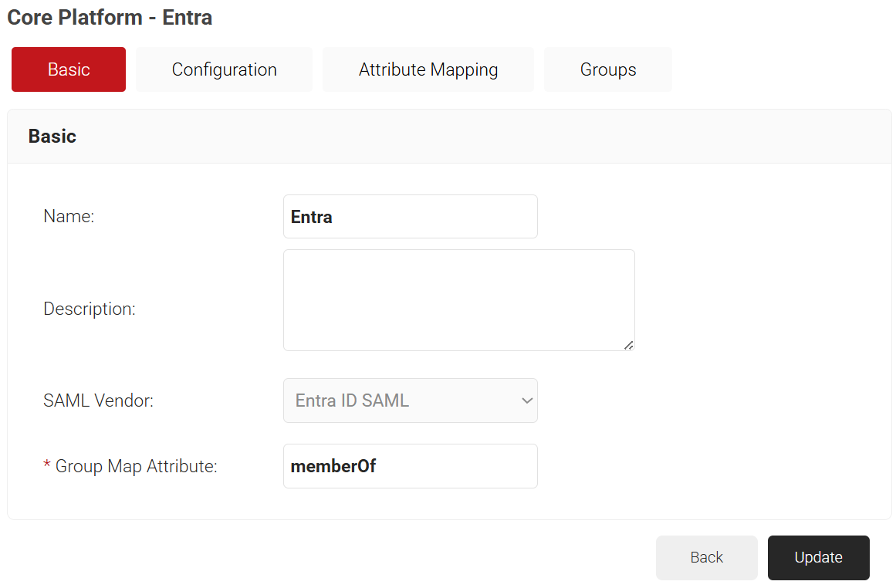Click the Update button
Screen dimensions: 896x588
[819, 558]
